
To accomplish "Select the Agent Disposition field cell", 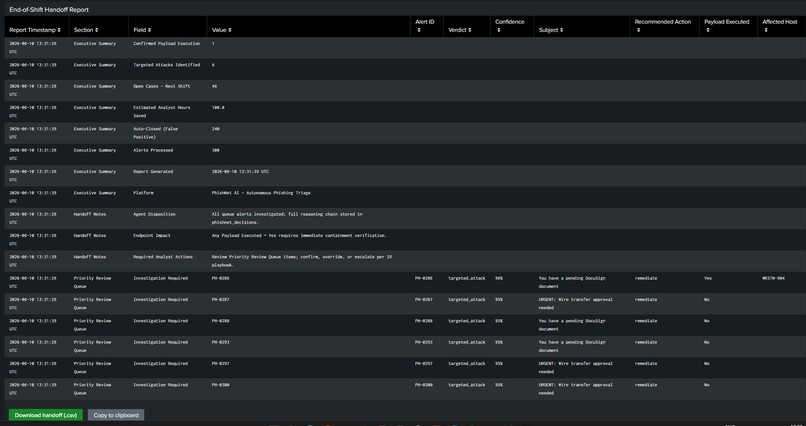I will click(154, 214).
